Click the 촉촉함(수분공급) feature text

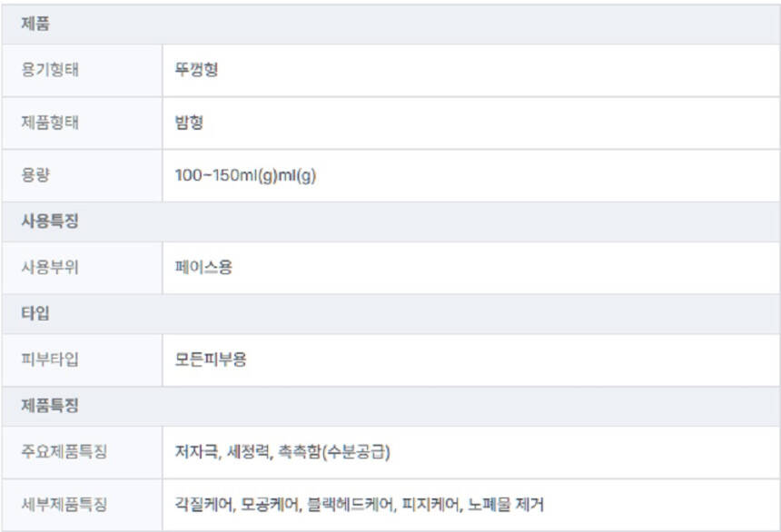point(335,451)
